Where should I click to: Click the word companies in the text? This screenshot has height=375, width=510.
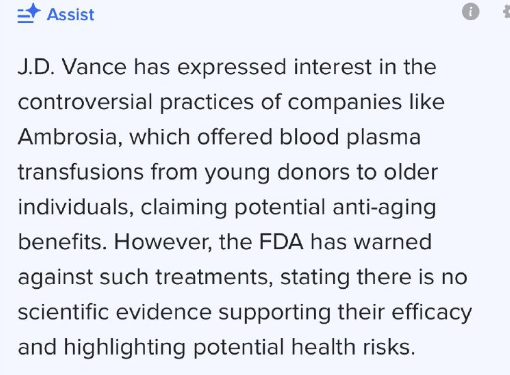(x=345, y=103)
